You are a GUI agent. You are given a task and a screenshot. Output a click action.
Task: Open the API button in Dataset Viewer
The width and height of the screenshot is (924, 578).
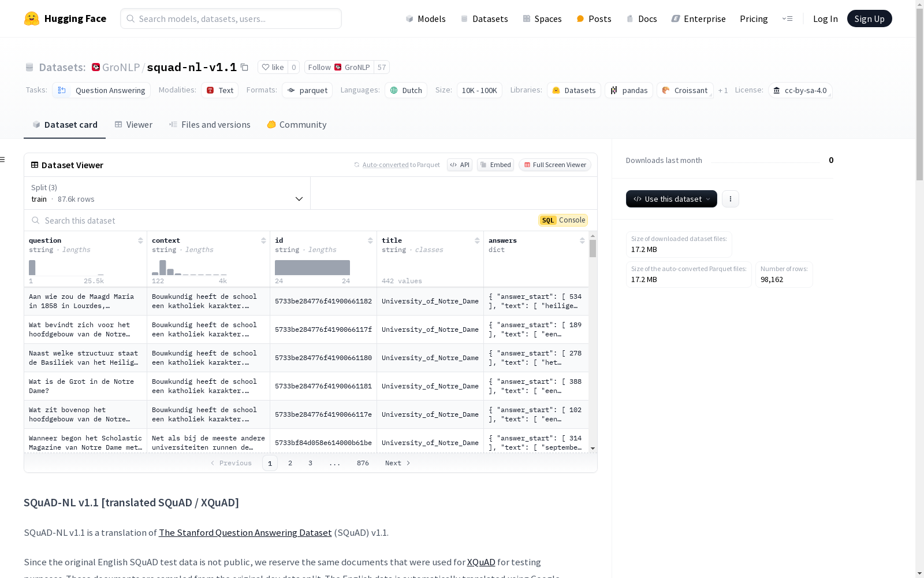[460, 165]
